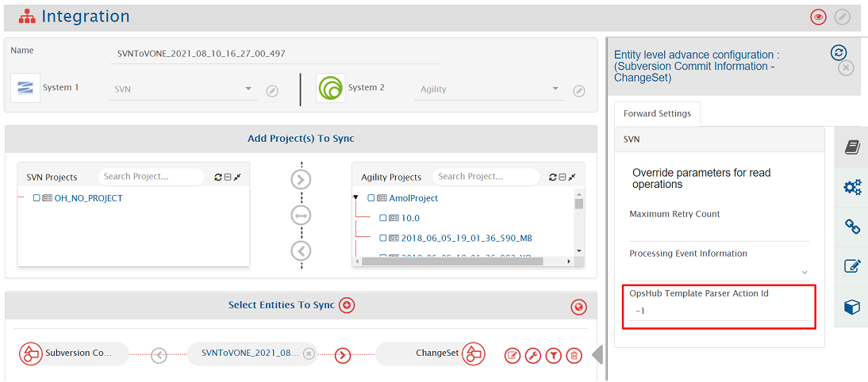Add entity with plus icon beside Select Entities
Screen dimensions: 868x382
click(347, 305)
